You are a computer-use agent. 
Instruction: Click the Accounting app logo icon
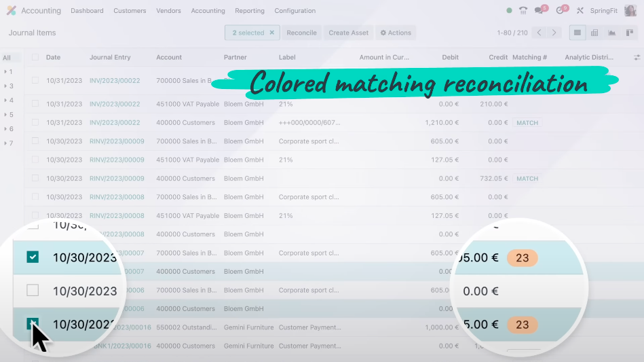coord(12,11)
